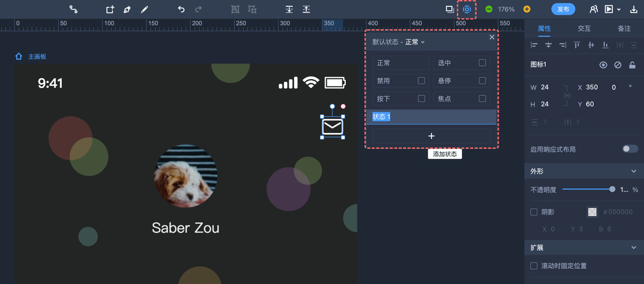
Task: Toggle visibility eye icon for 图标1
Action: coord(603,65)
